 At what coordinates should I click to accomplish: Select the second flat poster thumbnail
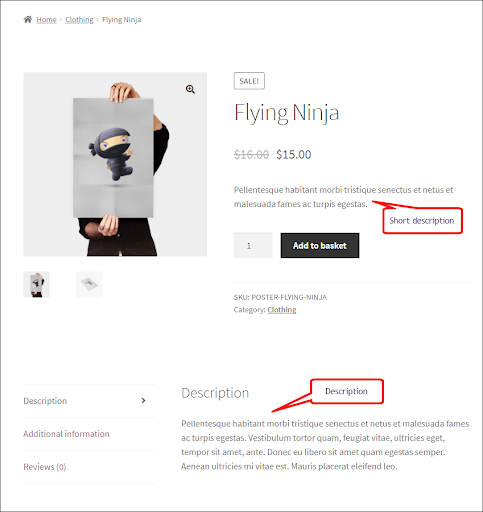(89, 284)
